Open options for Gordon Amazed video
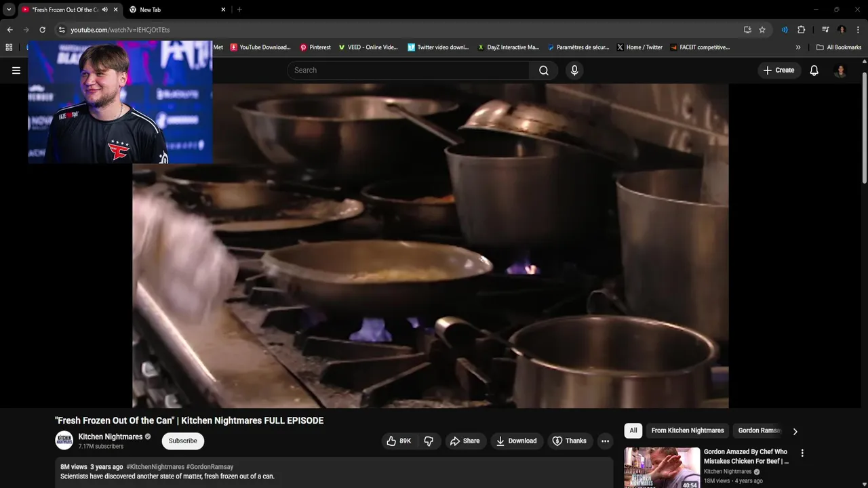This screenshot has width=868, height=488. (802, 453)
